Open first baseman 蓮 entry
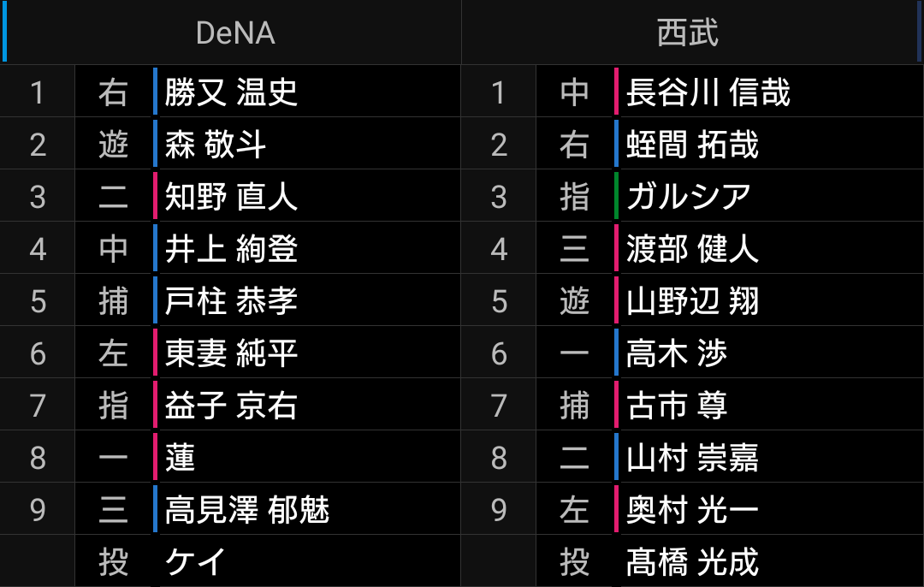The width and height of the screenshot is (924, 587). click(x=180, y=457)
